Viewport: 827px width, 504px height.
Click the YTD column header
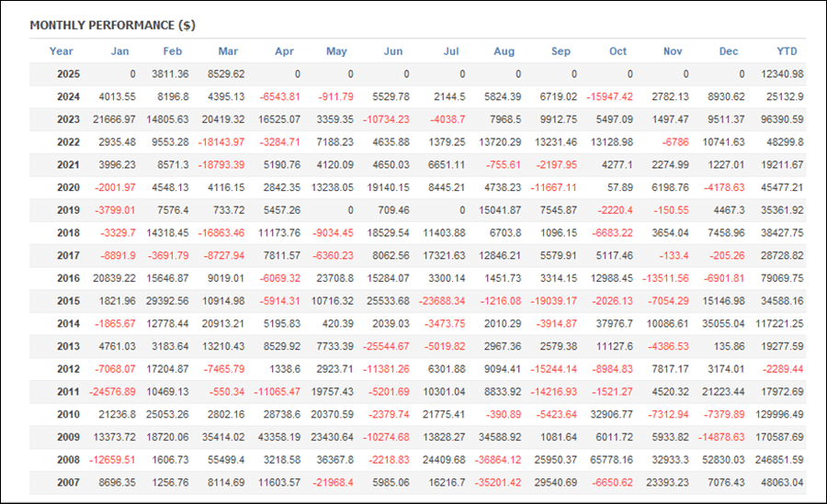787,51
